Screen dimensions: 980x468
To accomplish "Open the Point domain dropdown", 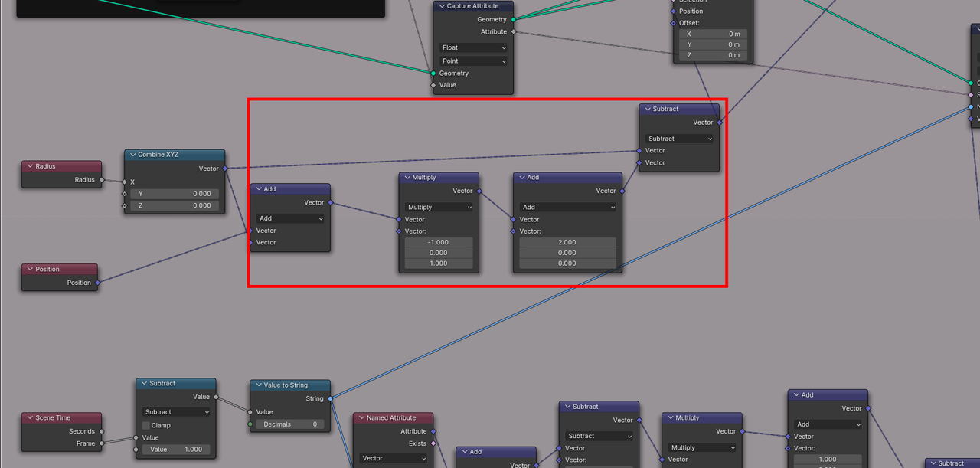I will click(473, 61).
